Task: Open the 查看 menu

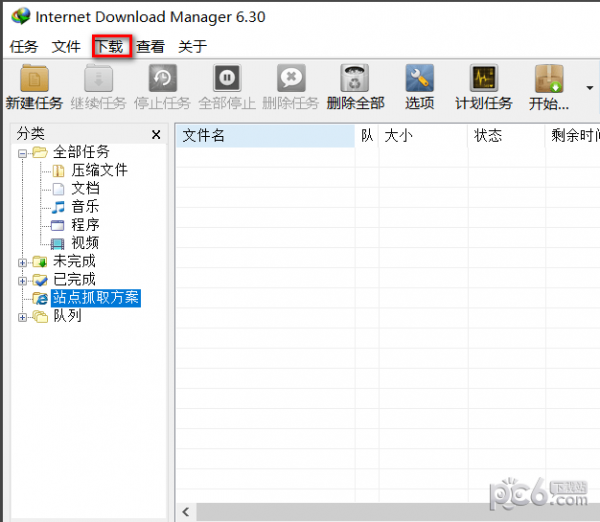Action: [x=150, y=47]
